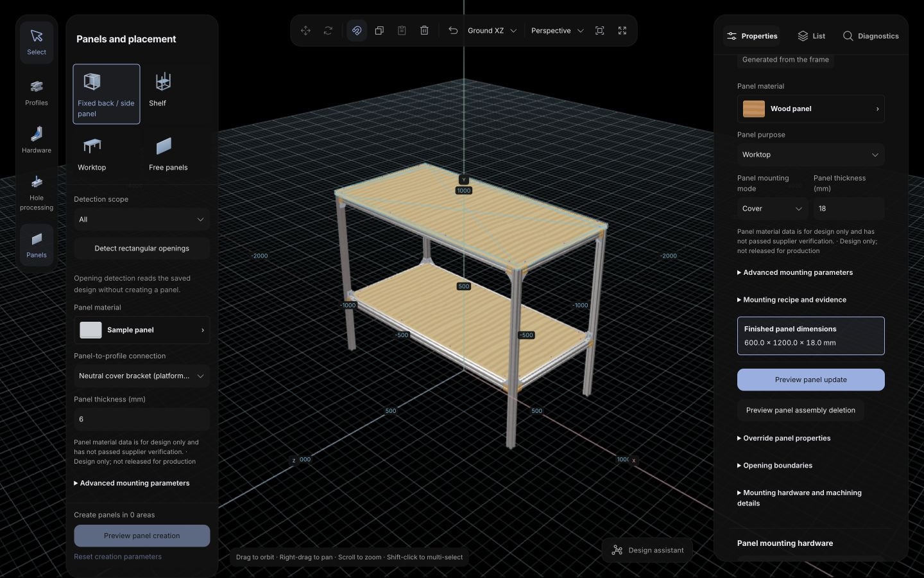Click Detect rectangular openings button
Viewport: 924px width, 578px height.
pos(142,249)
